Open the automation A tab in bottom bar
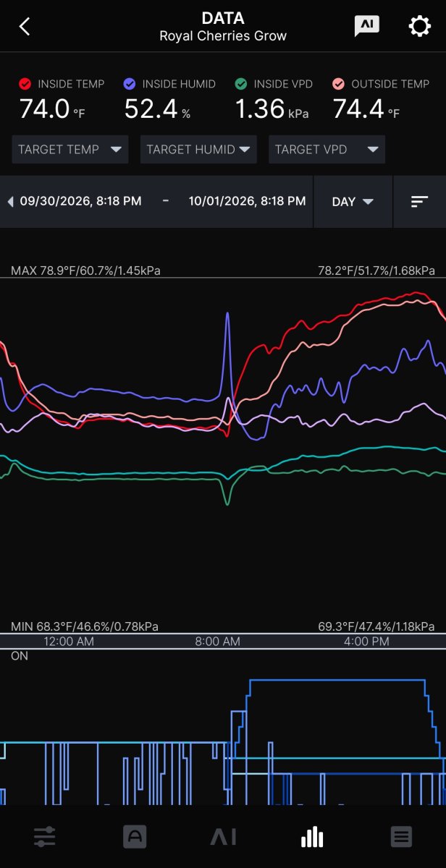The width and height of the screenshot is (446, 868). click(x=135, y=837)
